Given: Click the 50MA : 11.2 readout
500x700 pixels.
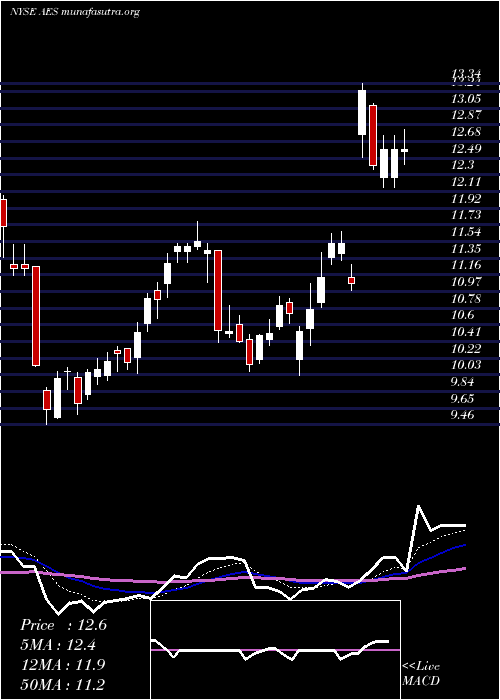Looking at the screenshot, I should [x=63, y=684].
